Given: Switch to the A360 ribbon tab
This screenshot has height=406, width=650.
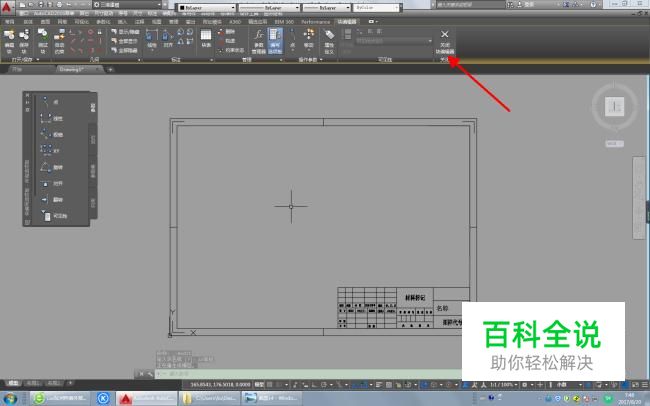Looking at the screenshot, I should (235, 22).
